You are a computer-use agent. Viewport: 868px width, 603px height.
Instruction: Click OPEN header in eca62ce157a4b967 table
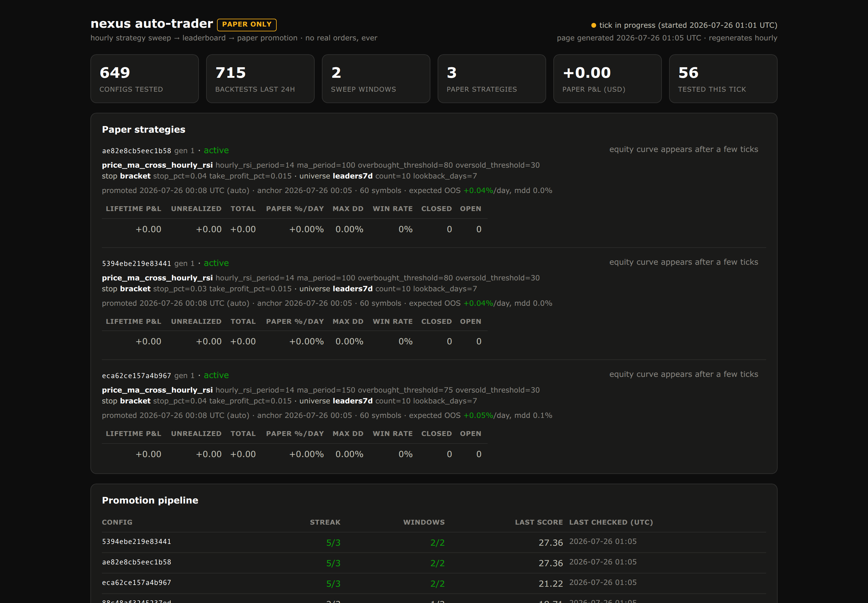[470, 434]
